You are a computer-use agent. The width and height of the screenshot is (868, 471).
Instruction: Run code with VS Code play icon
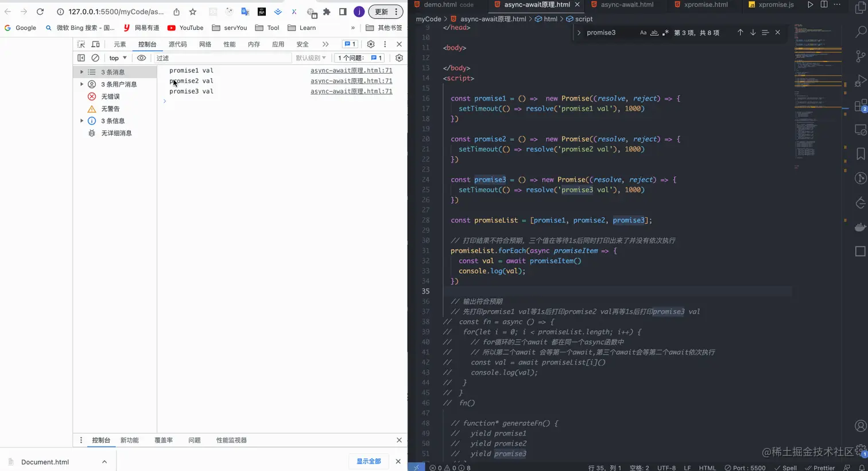point(810,5)
